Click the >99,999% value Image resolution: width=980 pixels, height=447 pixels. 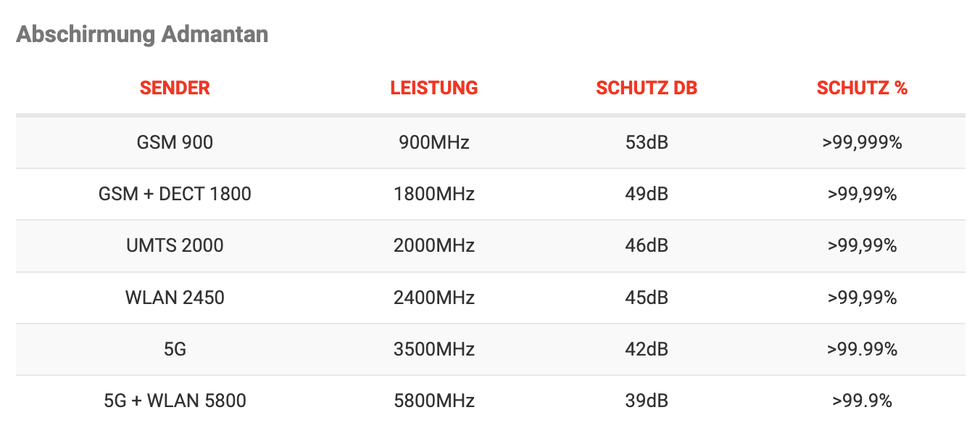coord(862,142)
